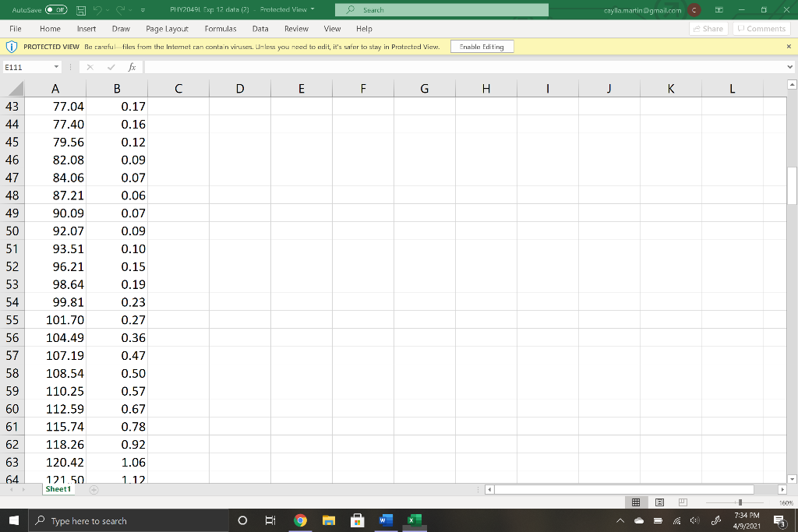798x532 pixels.
Task: Select column A header
Action: (55, 89)
